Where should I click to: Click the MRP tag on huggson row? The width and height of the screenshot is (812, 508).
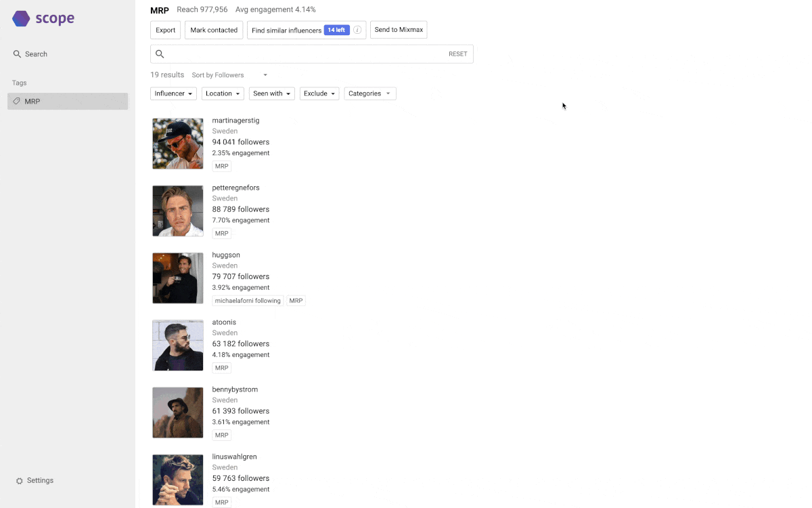click(x=296, y=301)
